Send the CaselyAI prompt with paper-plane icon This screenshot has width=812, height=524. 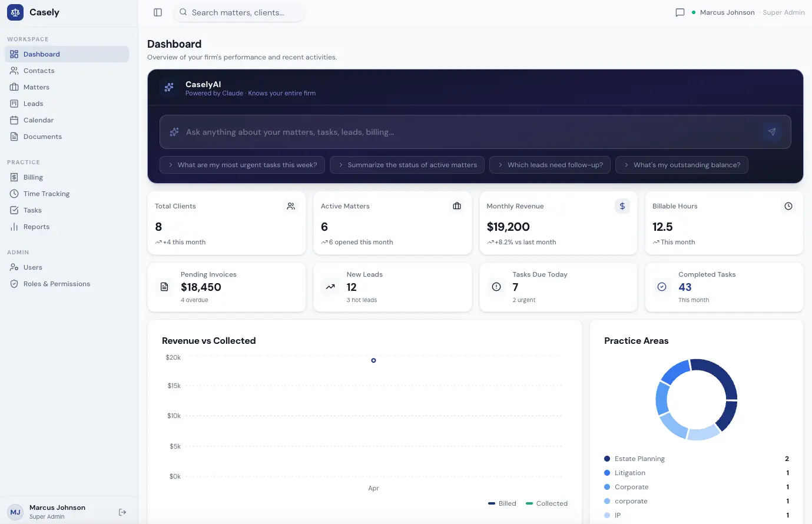click(x=772, y=132)
